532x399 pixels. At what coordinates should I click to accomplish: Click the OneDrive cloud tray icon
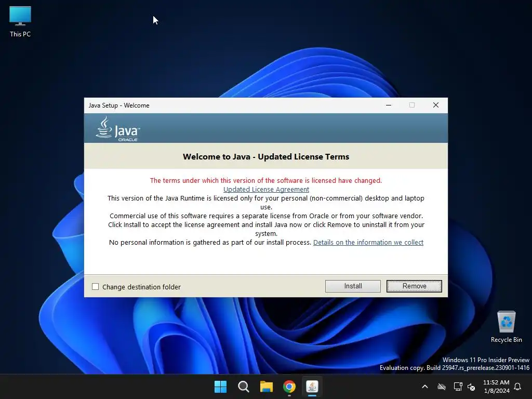coord(442,387)
